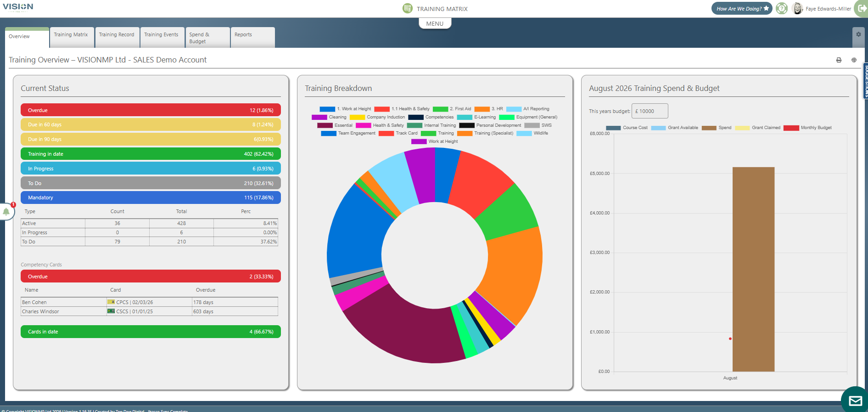Image resolution: width=868 pixels, height=412 pixels.
Task: Click the Vision logo
Action: pyautogui.click(x=18, y=7)
